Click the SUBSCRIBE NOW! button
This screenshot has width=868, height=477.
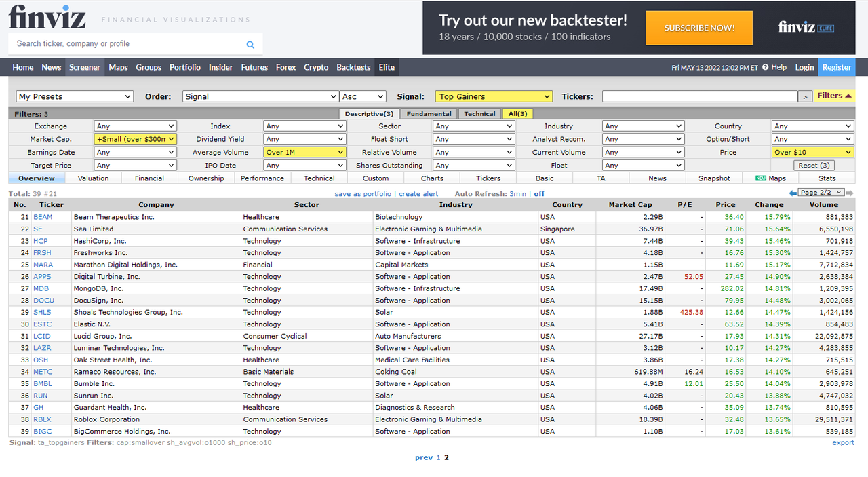pyautogui.click(x=699, y=28)
